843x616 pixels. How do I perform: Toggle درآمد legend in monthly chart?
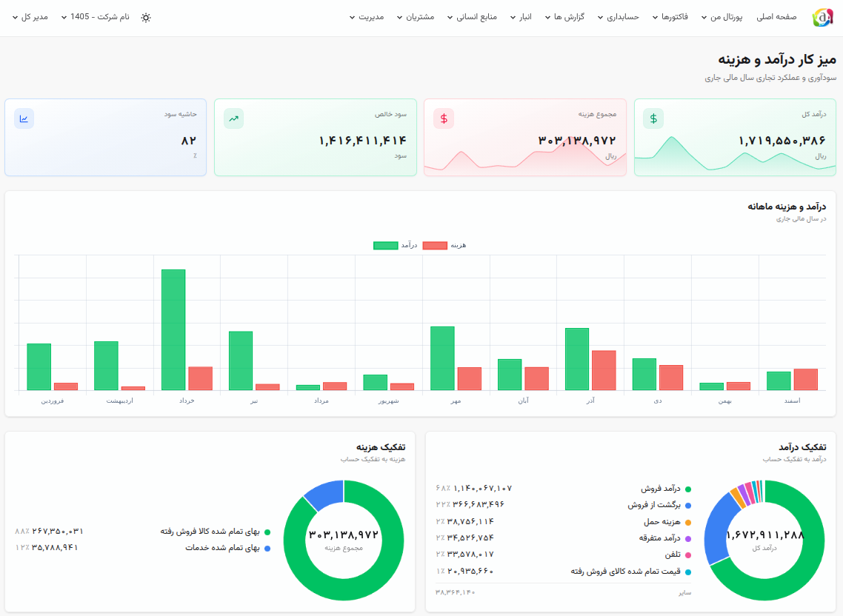[395, 245]
